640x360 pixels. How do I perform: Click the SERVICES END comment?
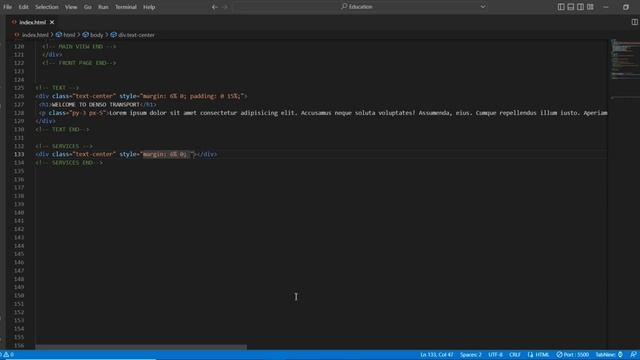(x=69, y=163)
